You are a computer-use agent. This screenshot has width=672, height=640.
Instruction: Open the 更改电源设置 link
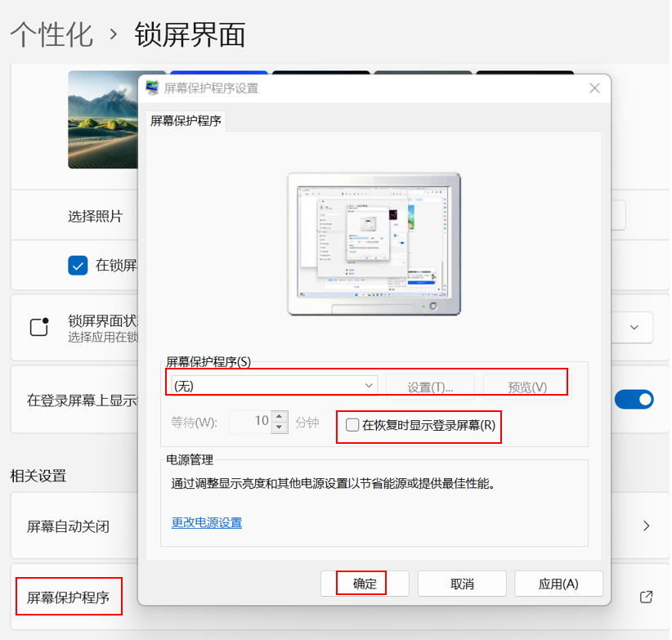click(207, 522)
